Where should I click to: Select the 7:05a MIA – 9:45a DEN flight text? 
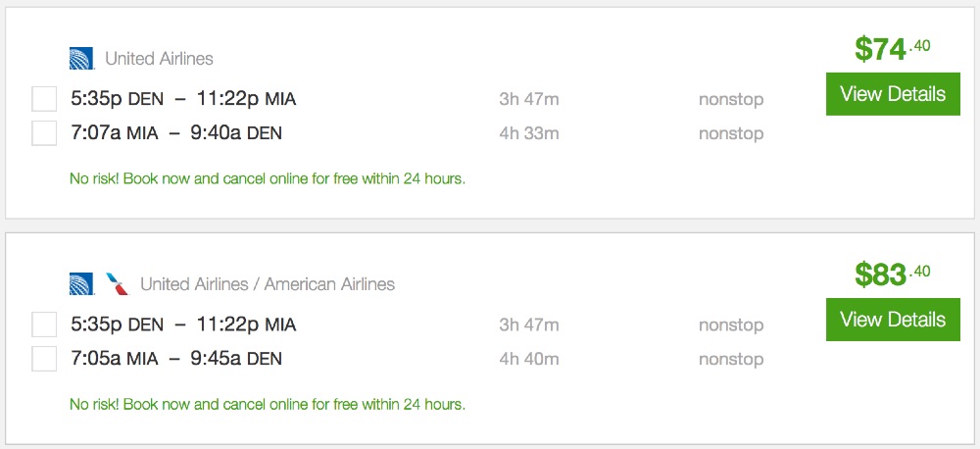point(176,359)
